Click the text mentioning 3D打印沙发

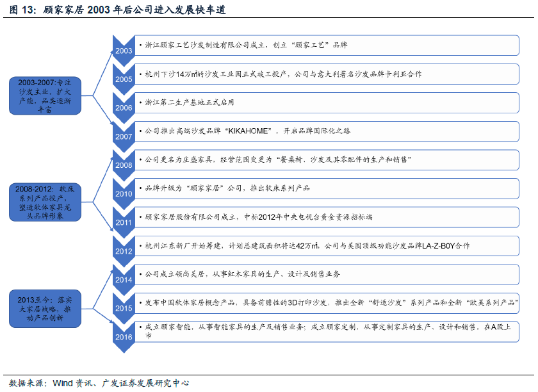pyautogui.click(x=331, y=302)
